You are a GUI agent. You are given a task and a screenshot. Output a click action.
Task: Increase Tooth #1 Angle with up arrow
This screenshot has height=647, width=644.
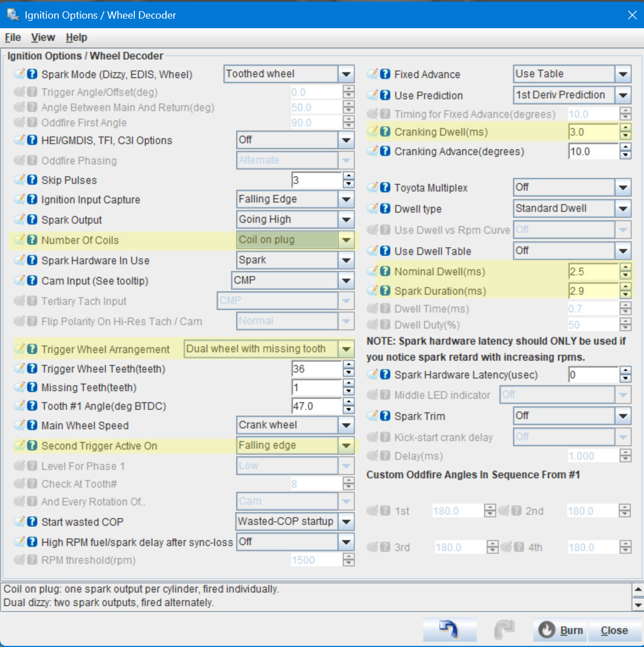tap(349, 402)
